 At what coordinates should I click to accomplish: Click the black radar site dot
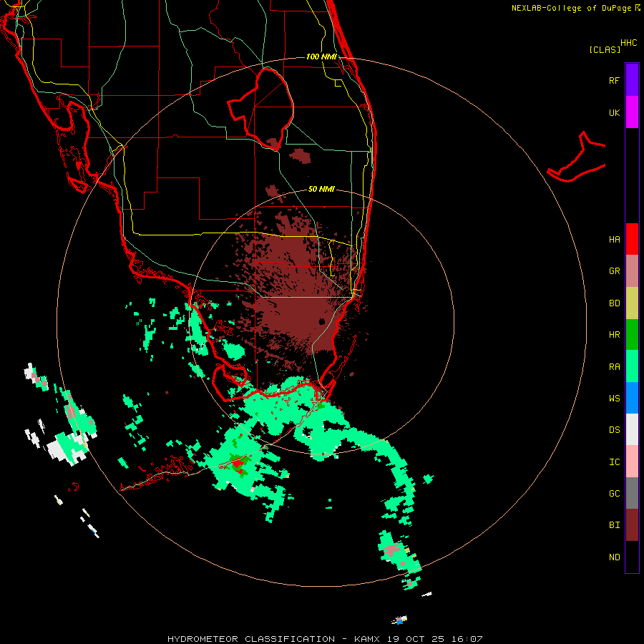321,321
